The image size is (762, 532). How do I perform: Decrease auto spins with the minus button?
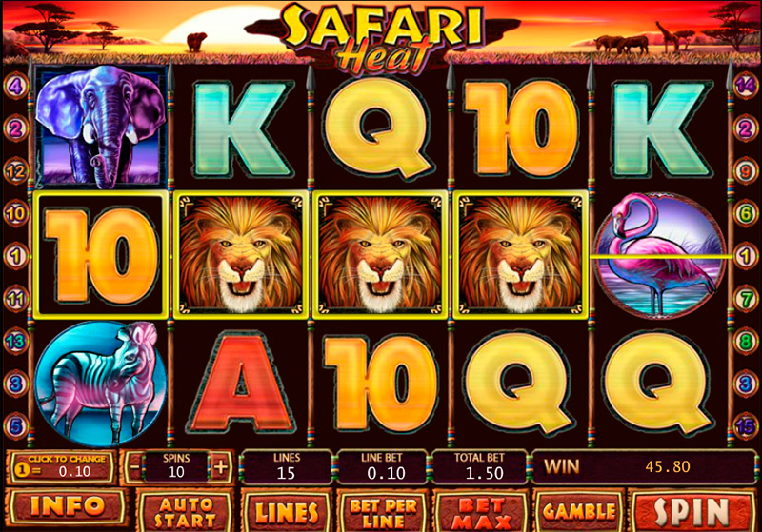click(134, 467)
